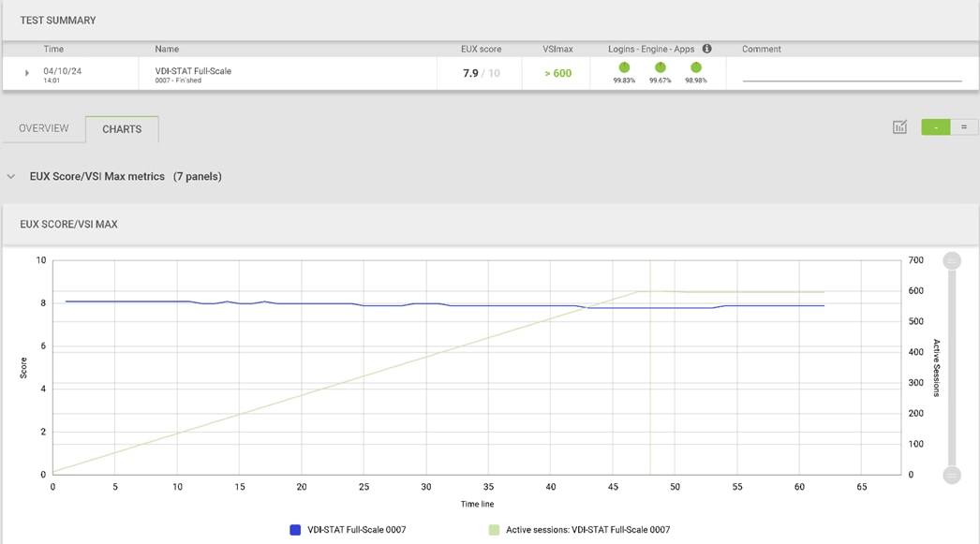Select the equals sign view toggle
The width and height of the screenshot is (980, 544).
964,127
